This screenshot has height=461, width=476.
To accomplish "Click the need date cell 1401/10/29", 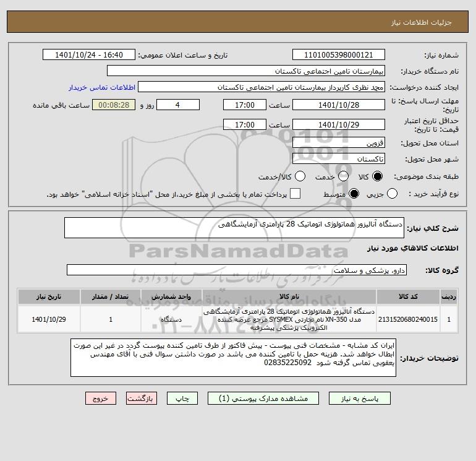I will click(49, 319).
